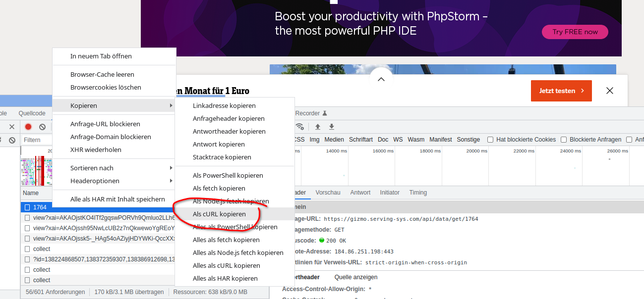Click the import HAR upload arrow icon
The image size is (644, 299).
[x=318, y=127]
